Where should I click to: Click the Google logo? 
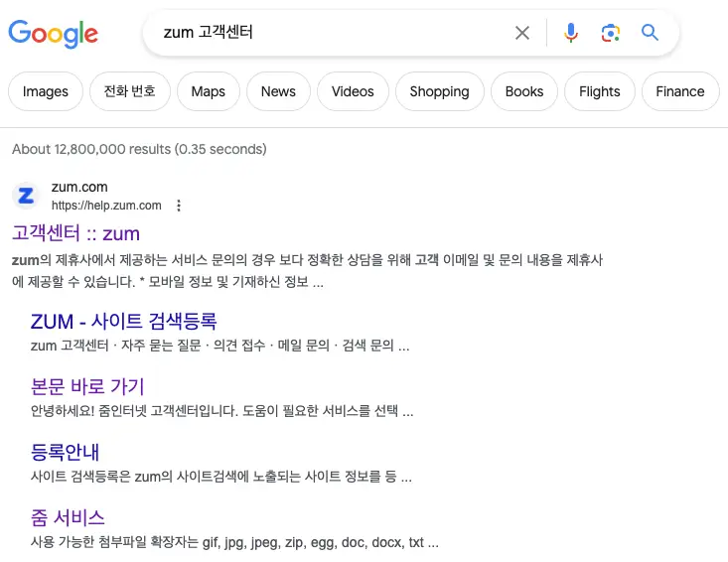tap(54, 34)
